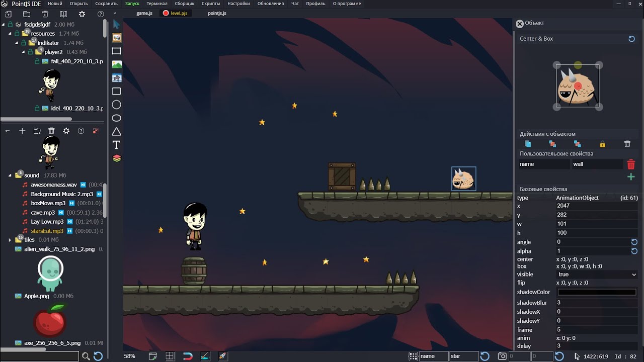The width and height of the screenshot is (644, 362).
Task: Switch to the game.js tab
Action: click(x=144, y=13)
